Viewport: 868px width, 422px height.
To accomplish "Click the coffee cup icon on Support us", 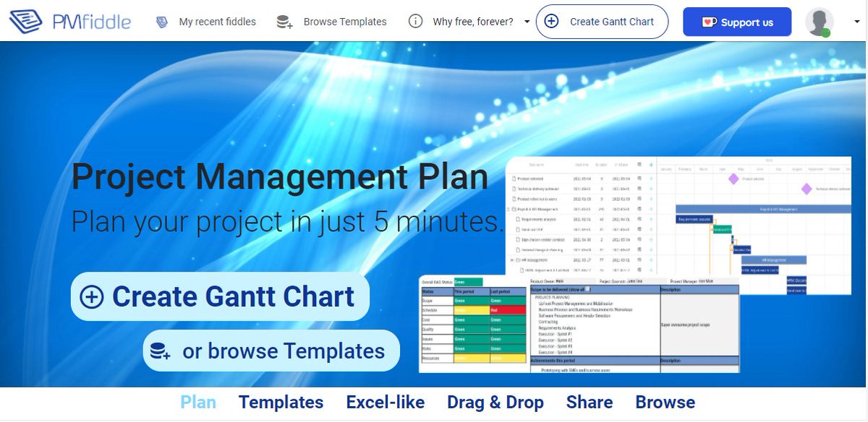I will (x=710, y=22).
